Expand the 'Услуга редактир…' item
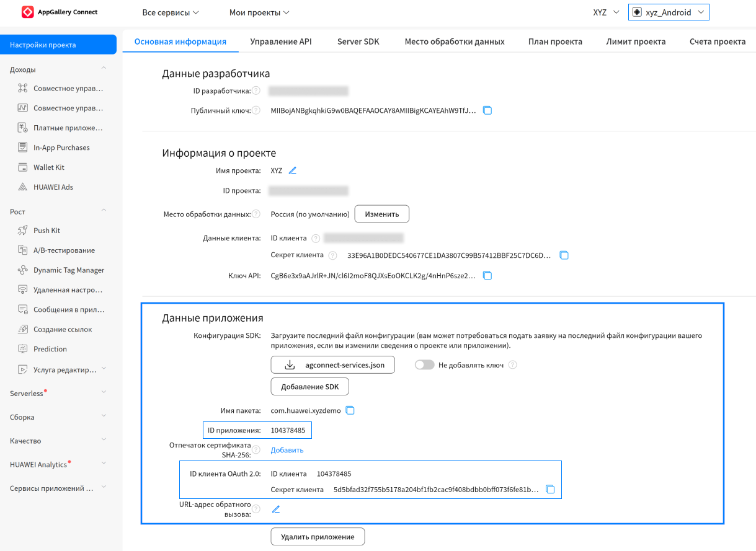The width and height of the screenshot is (756, 551). (104, 369)
